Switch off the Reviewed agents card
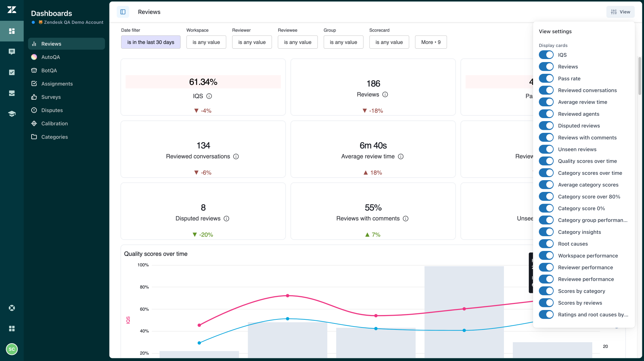 546,114
